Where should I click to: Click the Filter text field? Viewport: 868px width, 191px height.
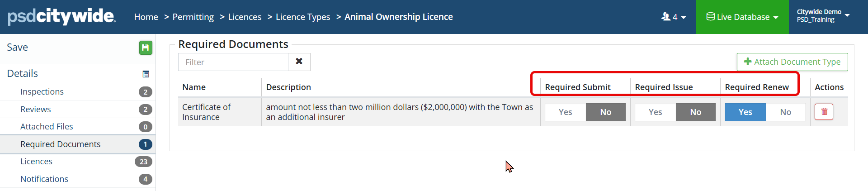(x=233, y=62)
